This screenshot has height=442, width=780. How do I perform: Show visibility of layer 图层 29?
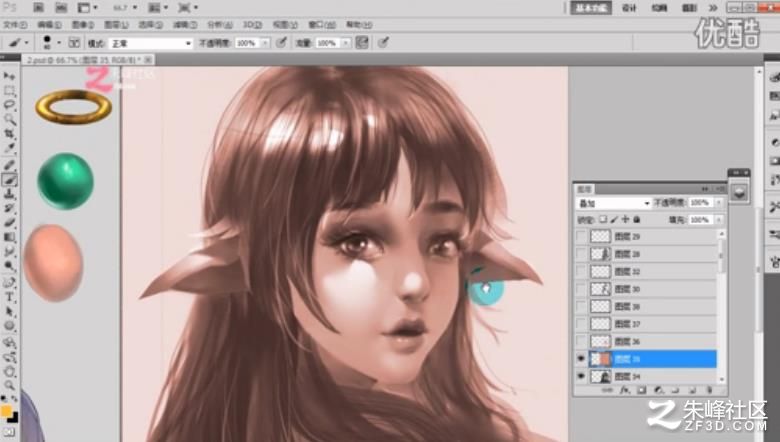point(581,236)
